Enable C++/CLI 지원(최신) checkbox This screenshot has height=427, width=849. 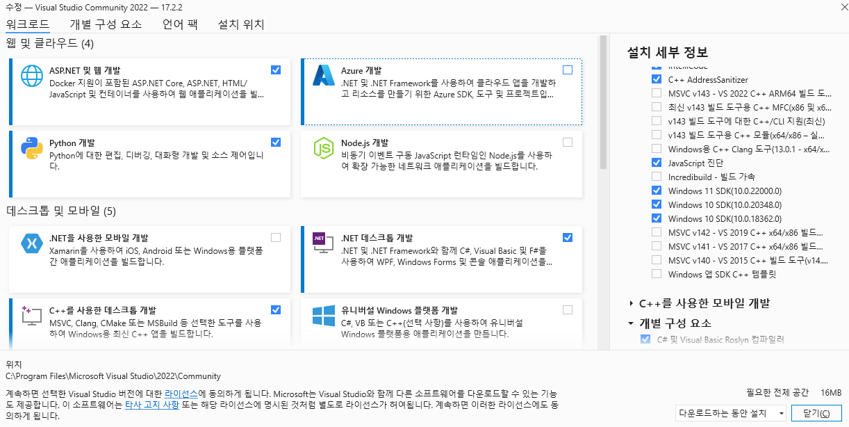[656, 121]
